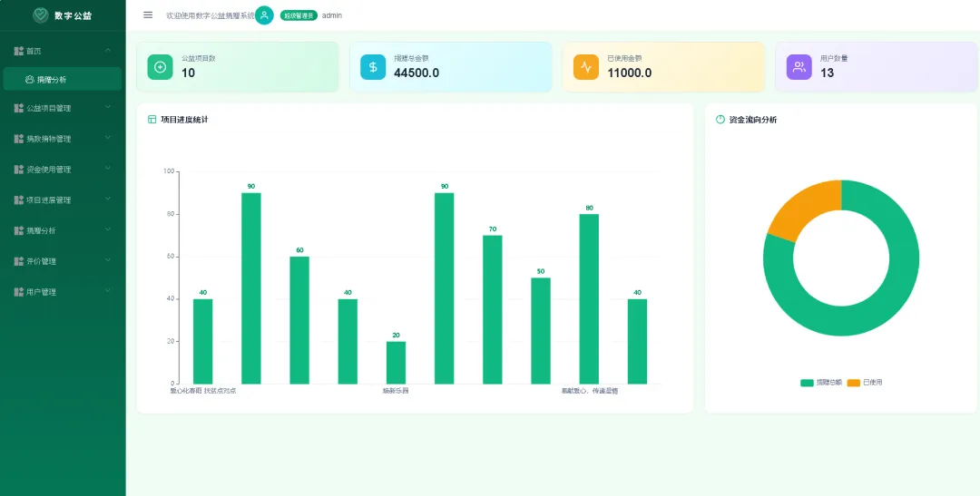Expand 资金使用管理 with its chevron
The height and width of the screenshot is (496, 980).
click(108, 169)
